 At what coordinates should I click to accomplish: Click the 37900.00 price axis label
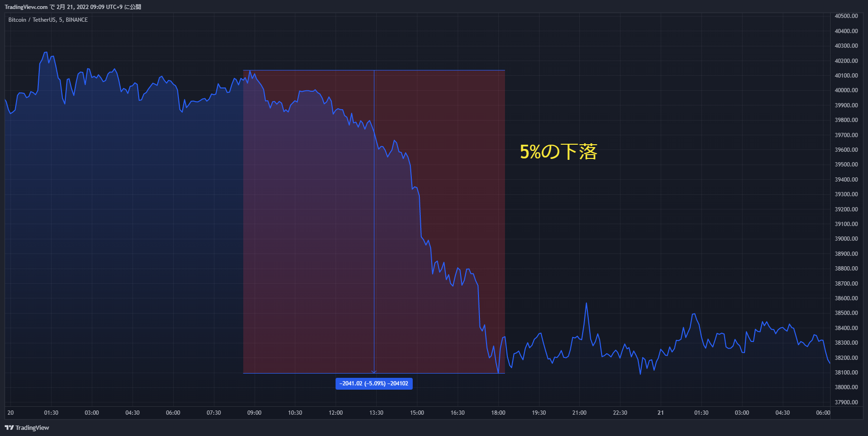point(846,402)
